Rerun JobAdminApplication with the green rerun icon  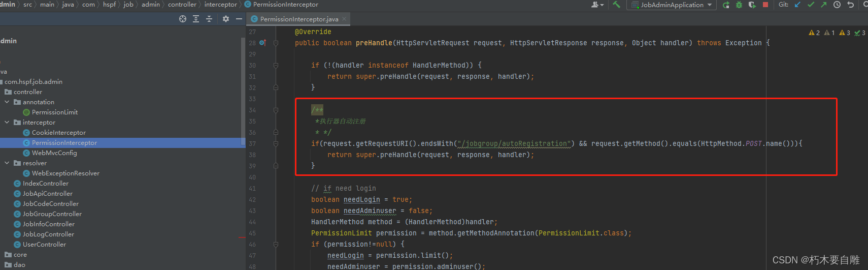(x=726, y=5)
